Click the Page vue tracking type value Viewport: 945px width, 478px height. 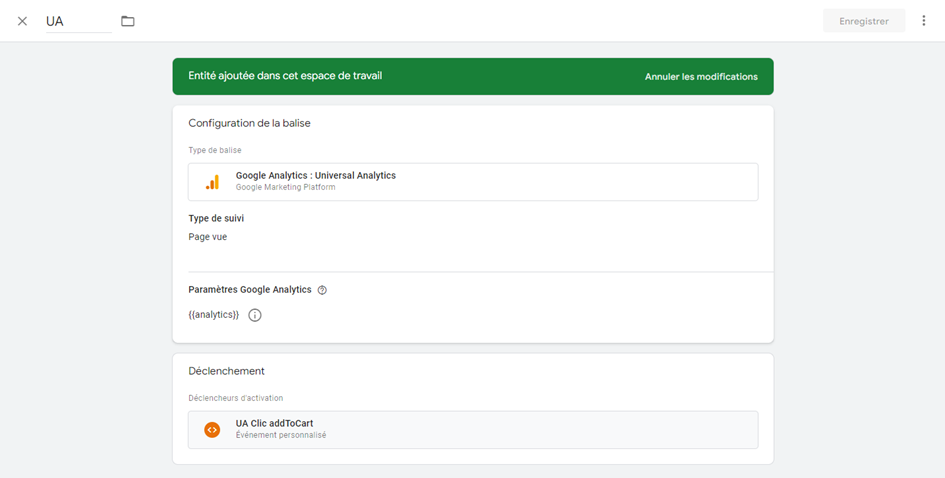[x=208, y=237]
